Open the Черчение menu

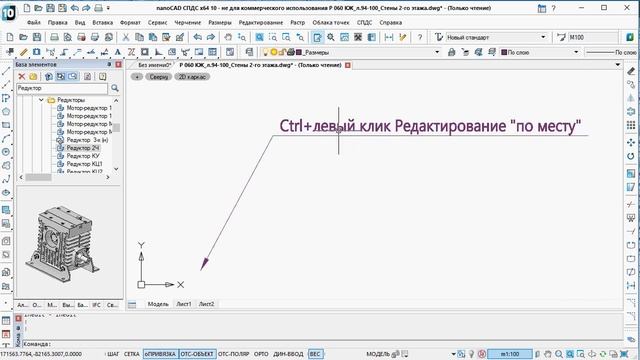pos(188,22)
